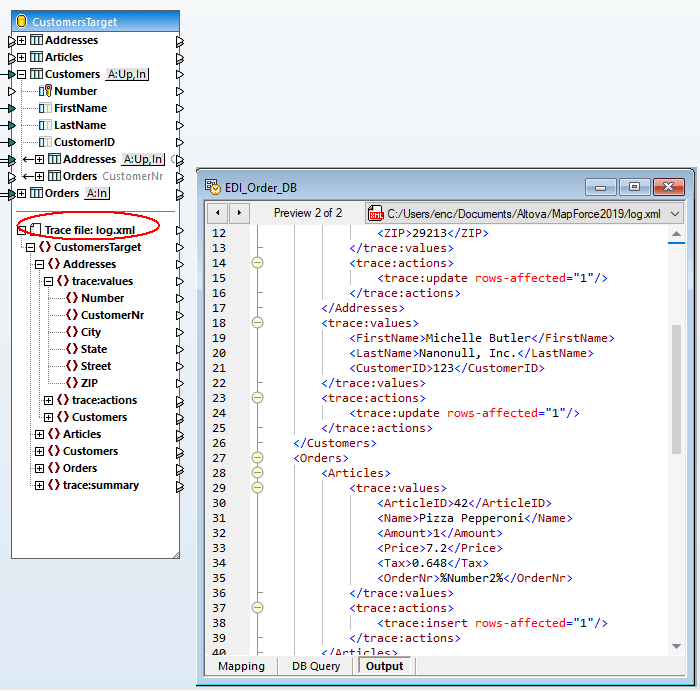Image resolution: width=700 pixels, height=691 pixels.
Task: Collapse the trace:values node in tree
Action: (48, 281)
